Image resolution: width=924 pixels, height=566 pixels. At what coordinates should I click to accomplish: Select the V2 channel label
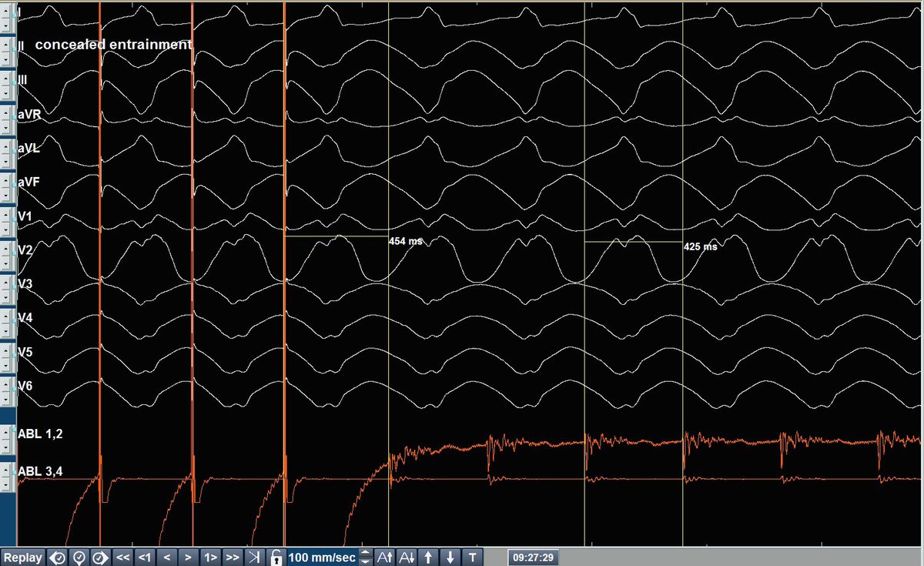[25, 251]
